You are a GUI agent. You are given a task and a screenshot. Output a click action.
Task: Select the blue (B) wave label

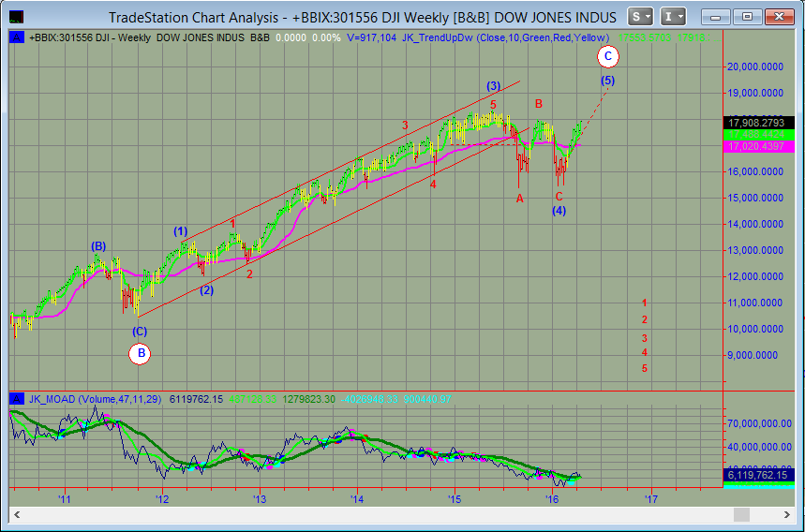pos(98,246)
